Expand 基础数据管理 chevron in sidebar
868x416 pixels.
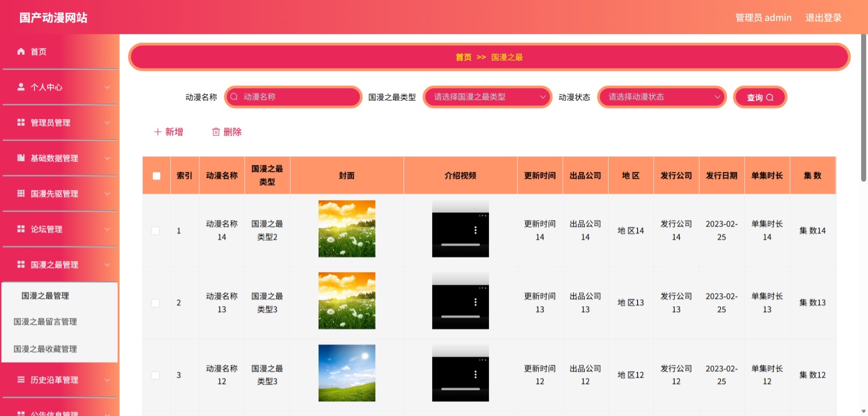107,158
